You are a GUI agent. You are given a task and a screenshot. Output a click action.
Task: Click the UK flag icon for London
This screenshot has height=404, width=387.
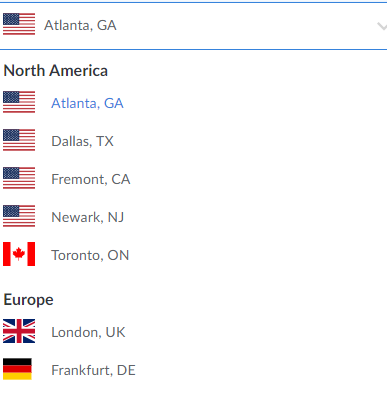pyautogui.click(x=19, y=331)
